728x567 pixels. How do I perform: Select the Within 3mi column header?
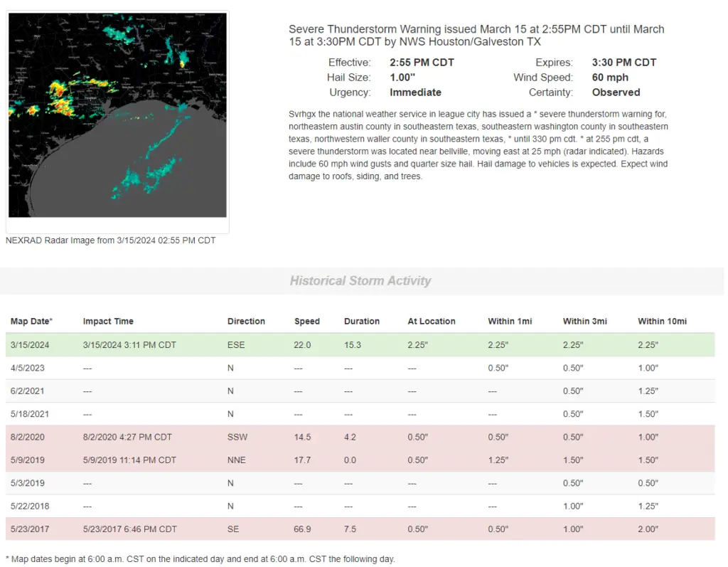pos(585,322)
